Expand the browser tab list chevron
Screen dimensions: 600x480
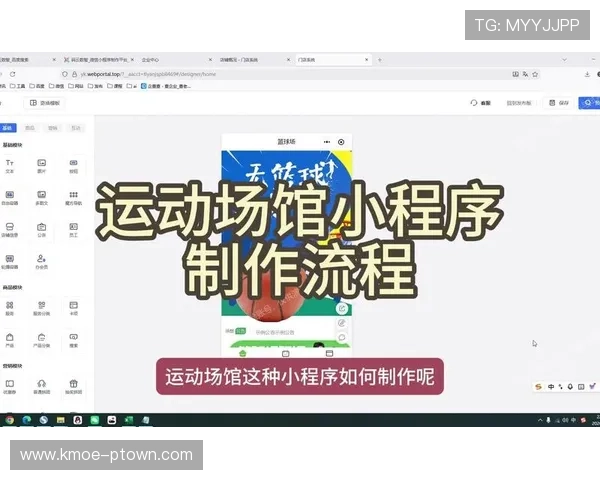[x=564, y=60]
